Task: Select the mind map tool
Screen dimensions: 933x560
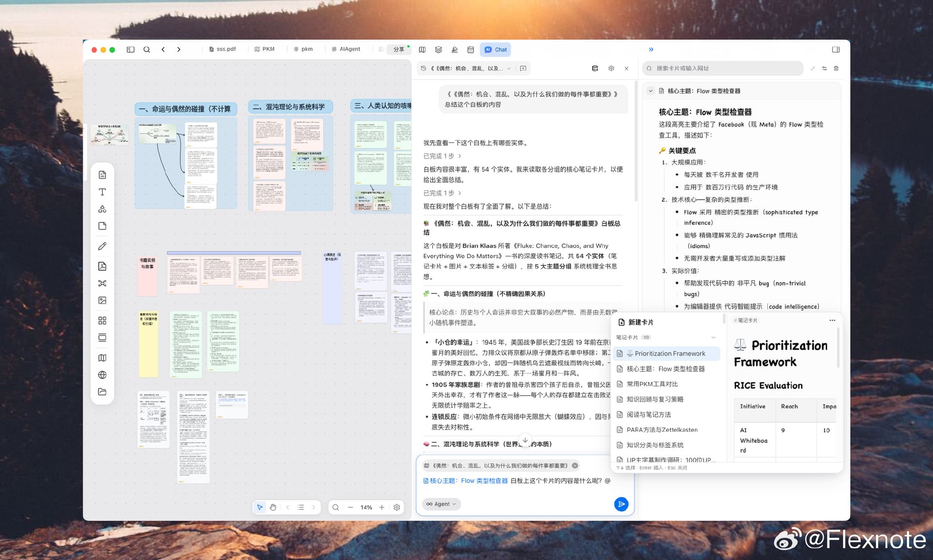Action: pos(102,283)
